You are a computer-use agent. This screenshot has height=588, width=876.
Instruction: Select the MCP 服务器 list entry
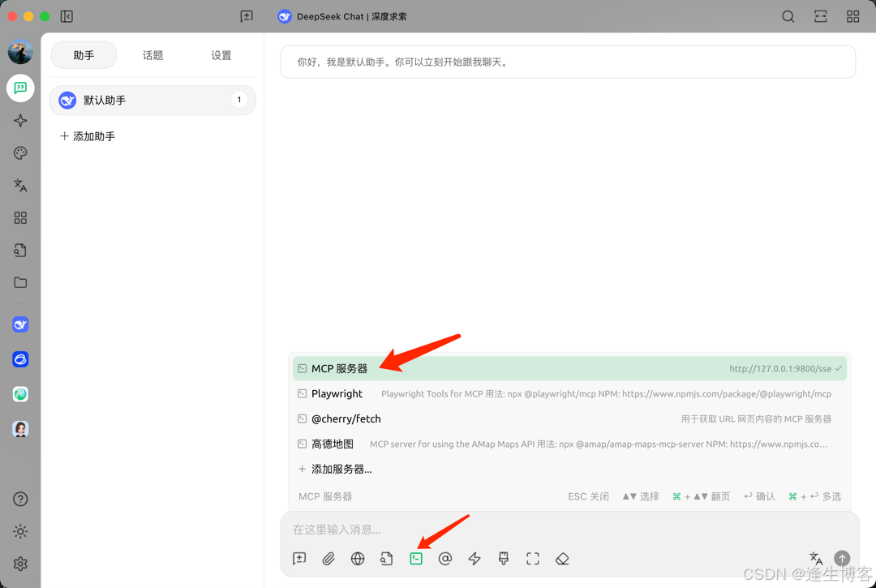click(569, 368)
